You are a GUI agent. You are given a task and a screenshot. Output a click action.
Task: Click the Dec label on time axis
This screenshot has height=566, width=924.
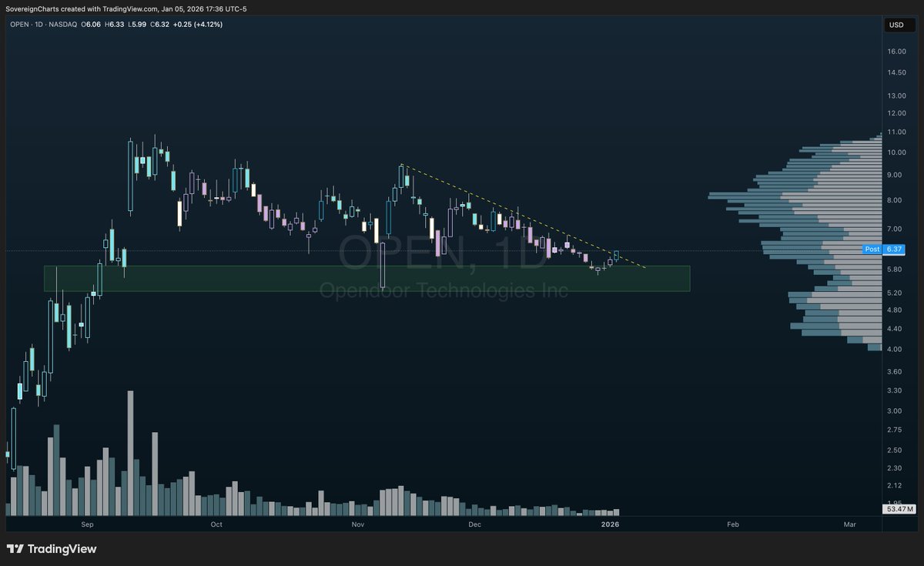[474, 524]
